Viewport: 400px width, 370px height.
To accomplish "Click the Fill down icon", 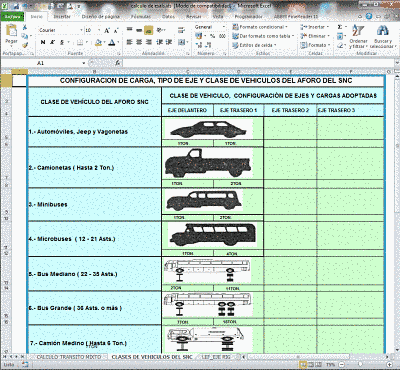I will coord(340,36).
